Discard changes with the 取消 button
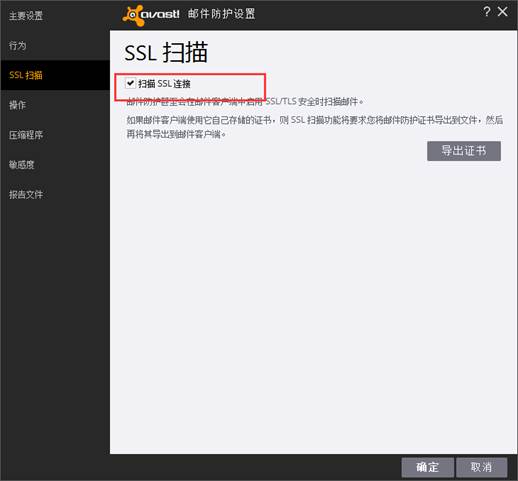Viewport: 518px width, 481px height. (481, 467)
